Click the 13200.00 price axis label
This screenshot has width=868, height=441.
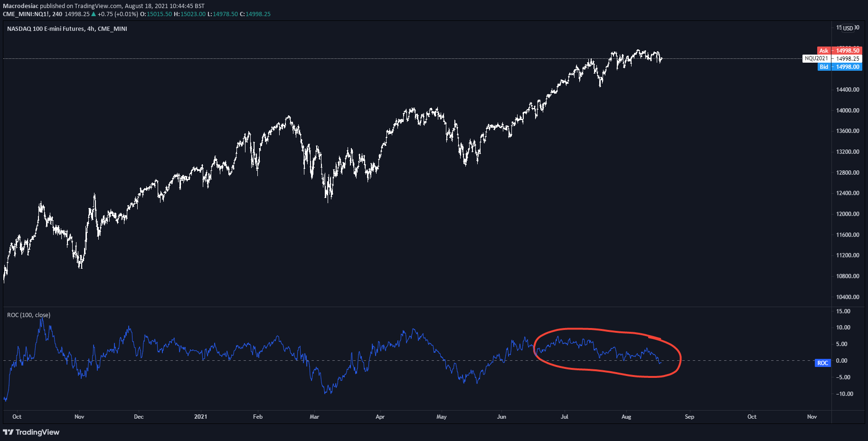848,151
